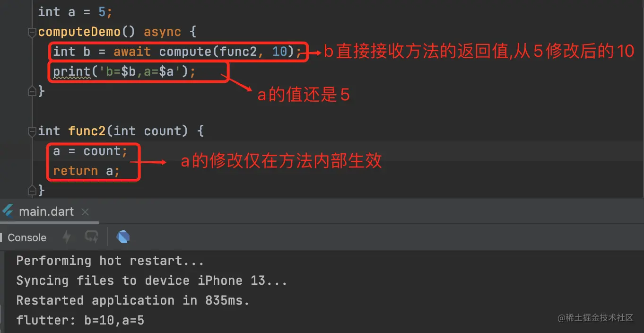Click the 'Restarted application in 835ms' line
This screenshot has height=333, width=644.
132,300
